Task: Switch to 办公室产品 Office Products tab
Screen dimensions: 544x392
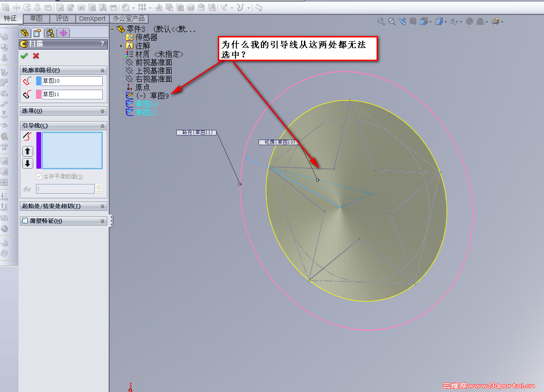Action: click(129, 18)
